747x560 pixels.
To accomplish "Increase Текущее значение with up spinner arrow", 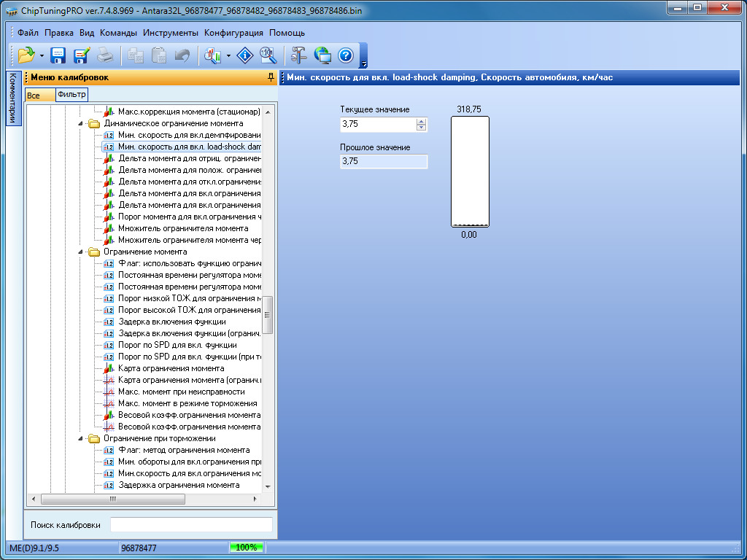I will (x=421, y=121).
